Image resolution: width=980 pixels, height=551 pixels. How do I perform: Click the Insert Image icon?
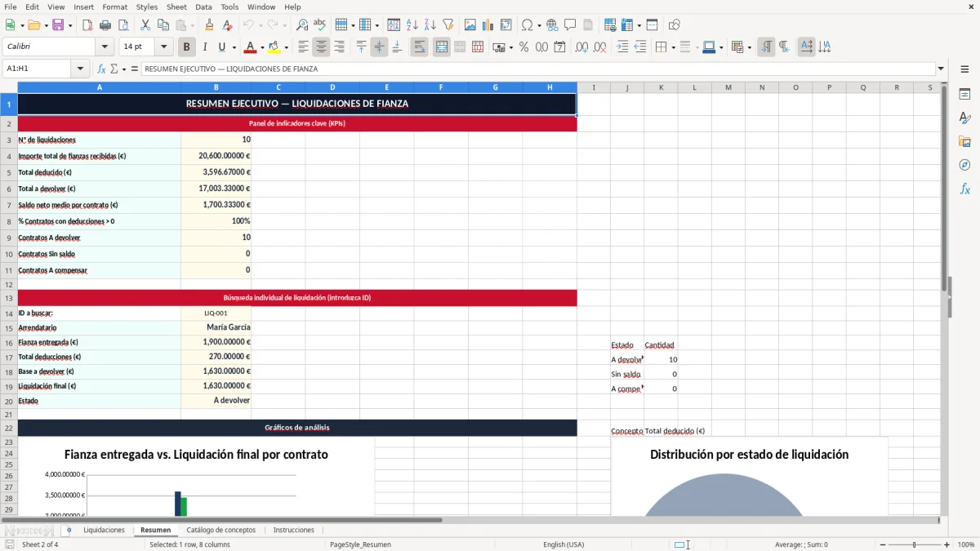pos(470,25)
